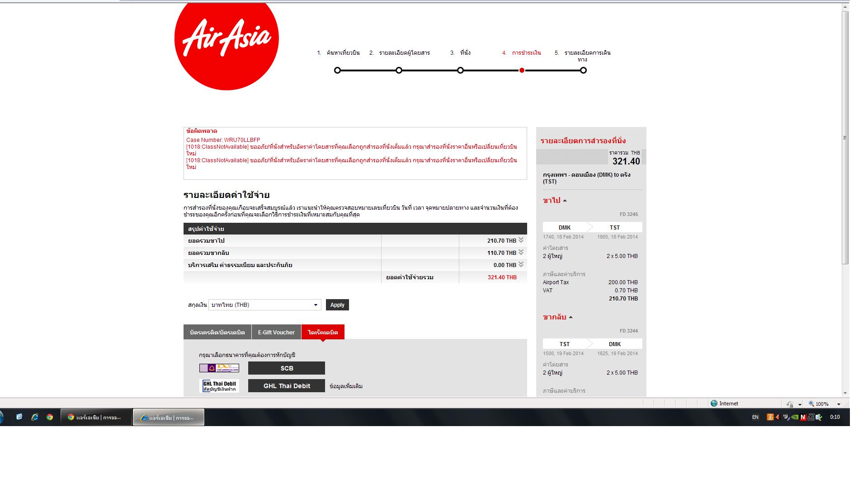Image resolution: width=868 pixels, height=488 pixels.
Task: Click the red N tray icon
Action: tap(803, 417)
